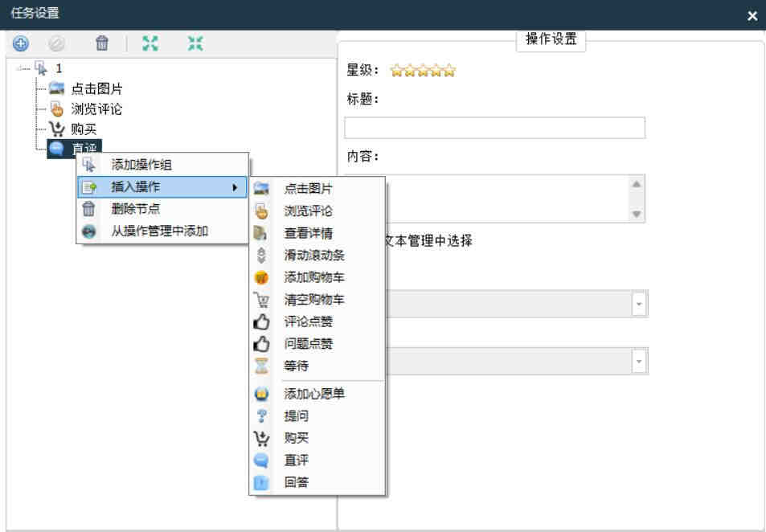
Task: Select 等待 hourglass menu entry
Action: pos(296,366)
